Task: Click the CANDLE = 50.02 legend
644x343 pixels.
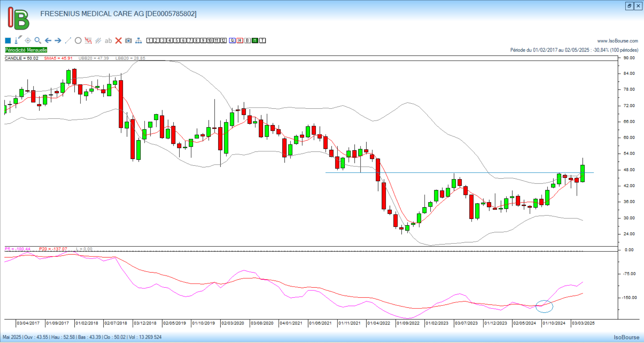Action: pos(21,58)
